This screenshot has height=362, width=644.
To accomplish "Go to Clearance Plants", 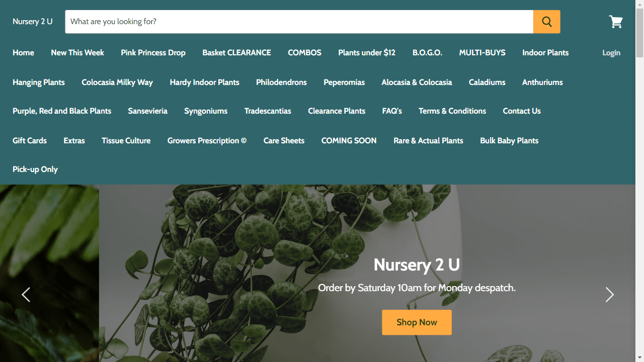I will (x=337, y=111).
